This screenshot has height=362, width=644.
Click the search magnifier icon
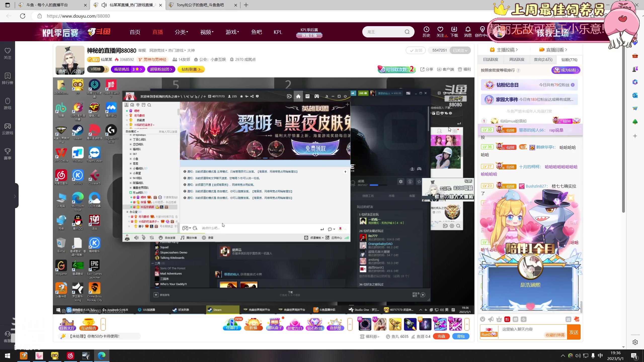tap(407, 32)
